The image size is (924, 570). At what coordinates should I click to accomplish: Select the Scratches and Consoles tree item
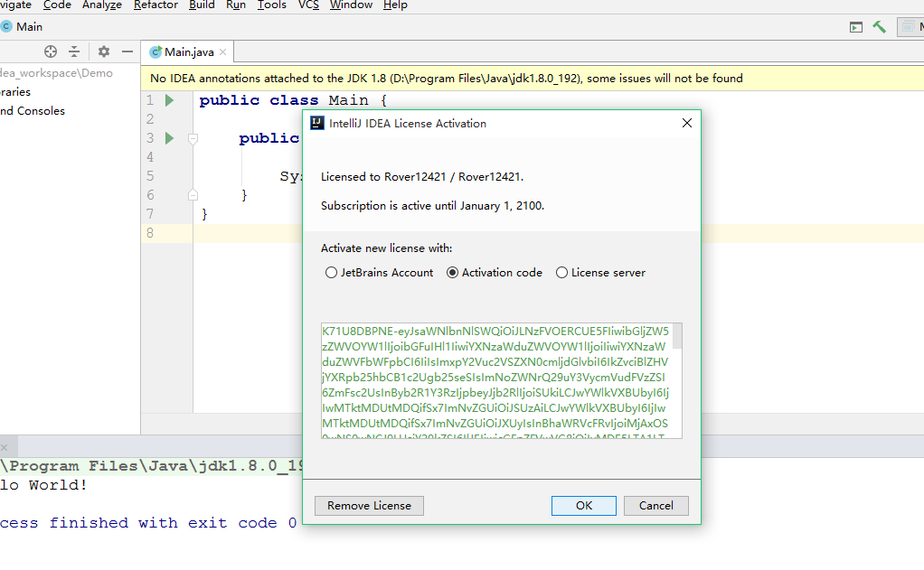click(33, 111)
